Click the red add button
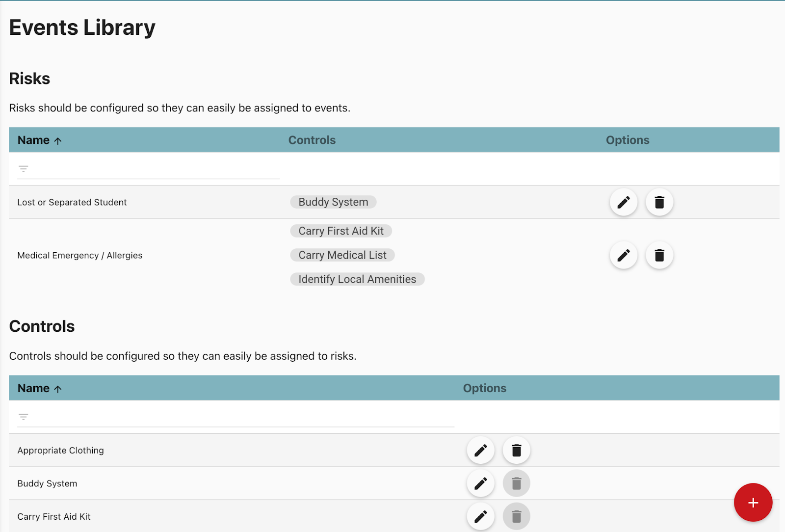This screenshot has width=785, height=532. click(x=753, y=503)
